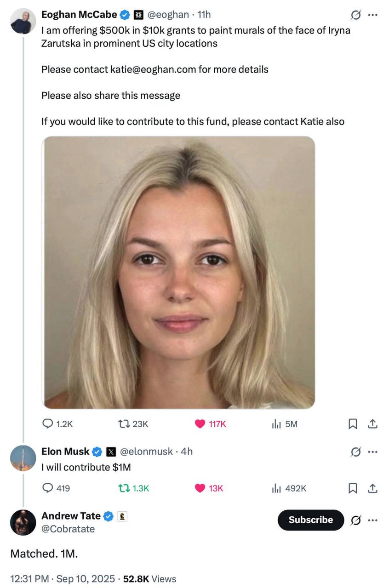
Task: Like Eoghan McCabe's post
Action: [x=200, y=424]
